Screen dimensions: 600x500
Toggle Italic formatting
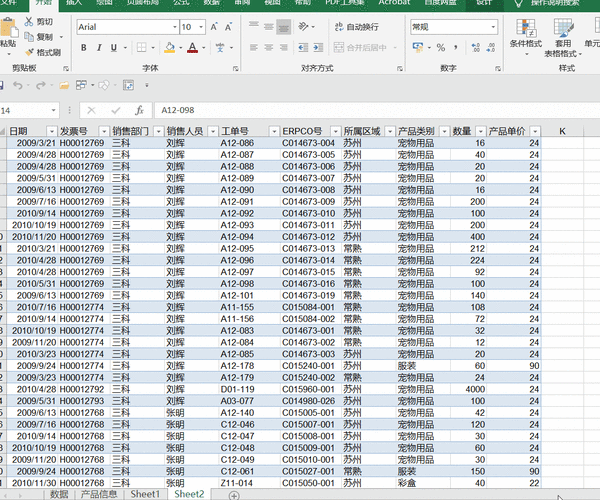(99, 48)
